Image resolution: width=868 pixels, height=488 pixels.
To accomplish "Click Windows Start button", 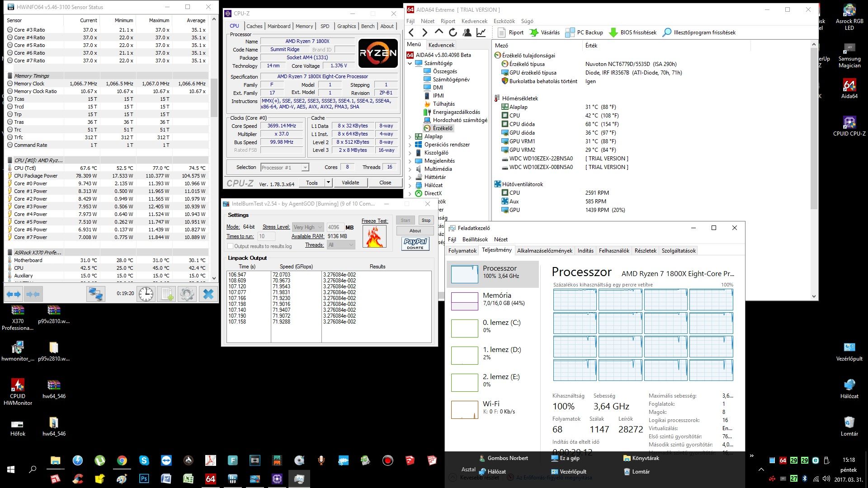I will [x=11, y=469].
